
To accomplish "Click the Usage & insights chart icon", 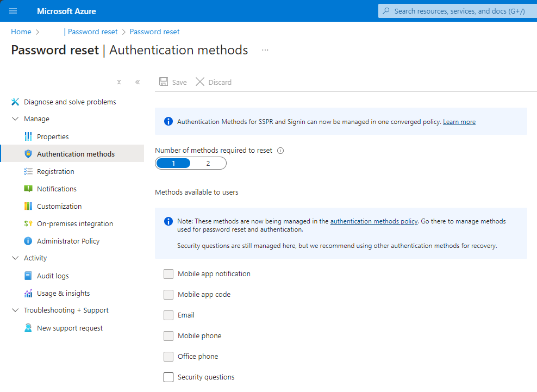I will (x=28, y=293).
